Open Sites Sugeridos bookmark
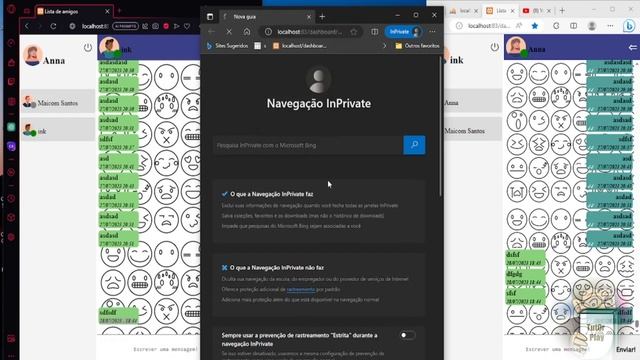The width and height of the screenshot is (640, 360). [227, 46]
